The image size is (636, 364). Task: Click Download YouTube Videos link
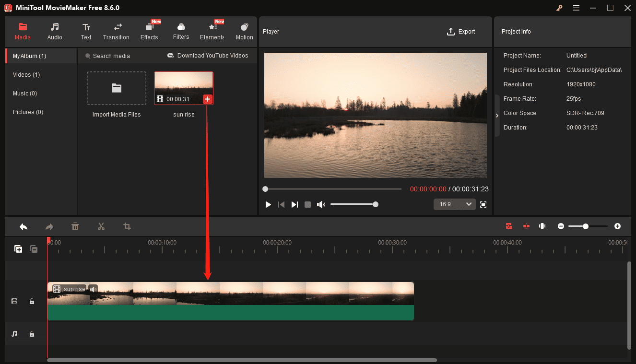[208, 56]
